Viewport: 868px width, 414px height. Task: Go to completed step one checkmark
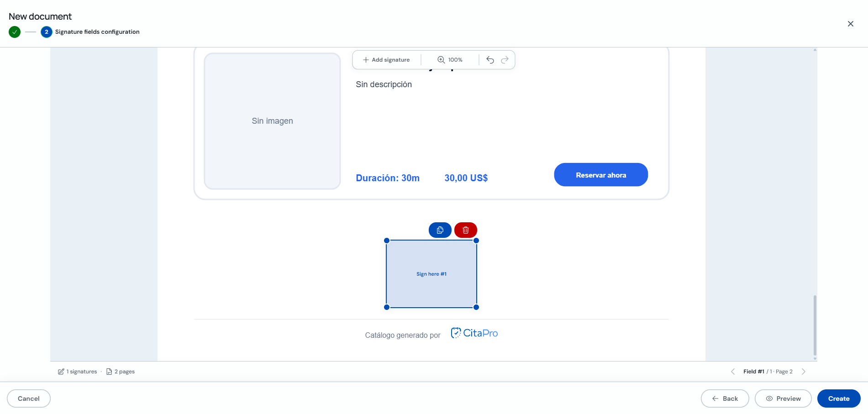click(x=15, y=32)
